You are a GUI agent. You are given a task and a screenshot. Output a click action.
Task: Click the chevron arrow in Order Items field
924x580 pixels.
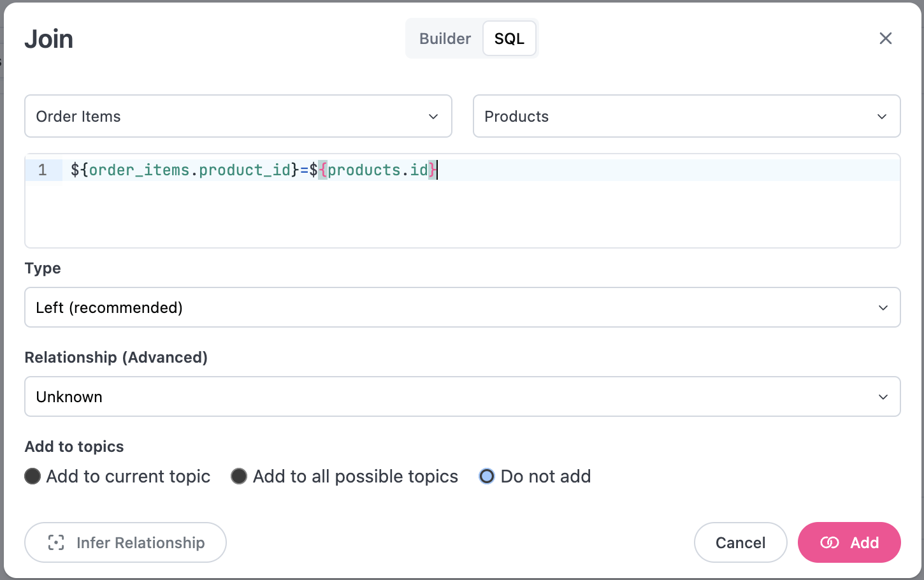(x=433, y=117)
